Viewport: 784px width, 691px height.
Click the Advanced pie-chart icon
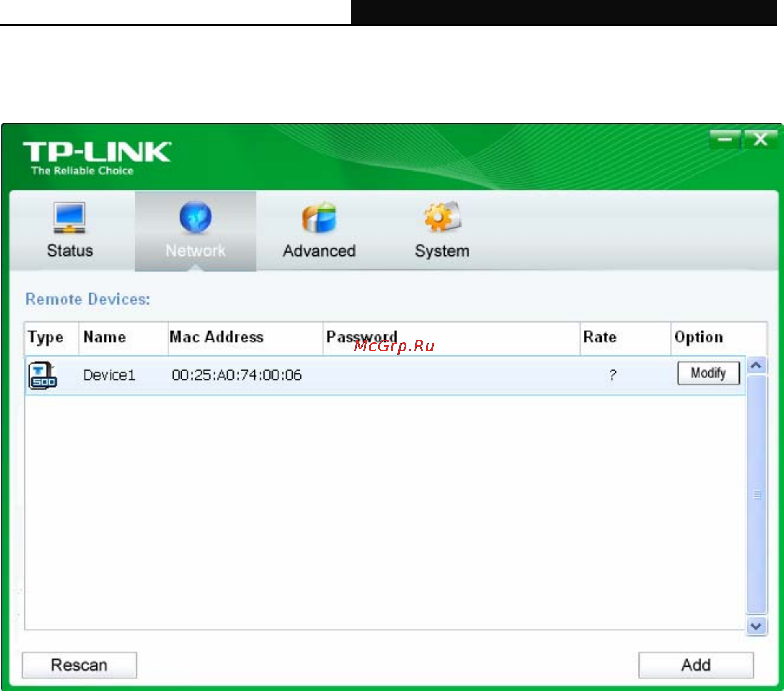pos(319,218)
